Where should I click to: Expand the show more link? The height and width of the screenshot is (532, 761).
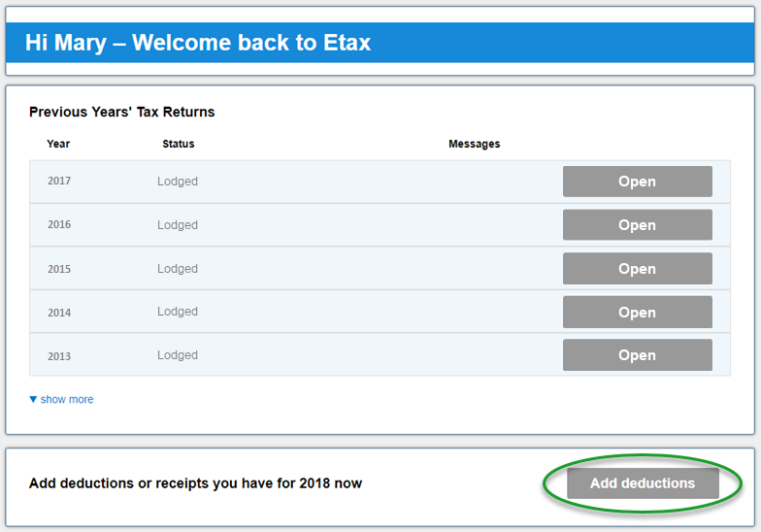62,400
